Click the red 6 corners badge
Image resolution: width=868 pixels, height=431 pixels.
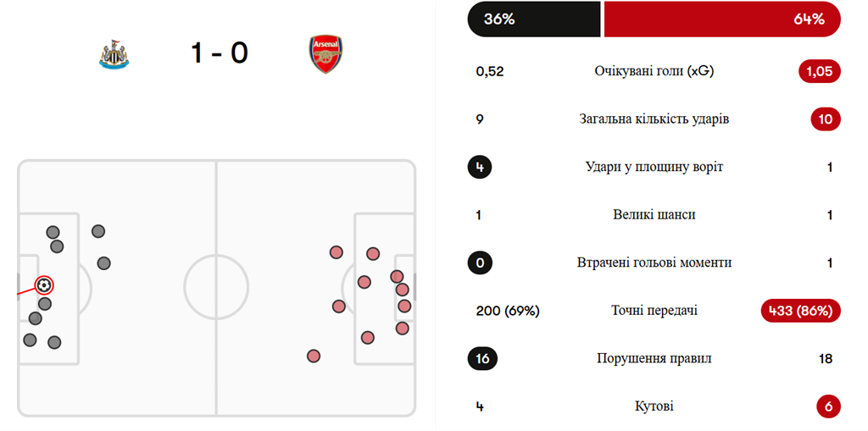[828, 406]
